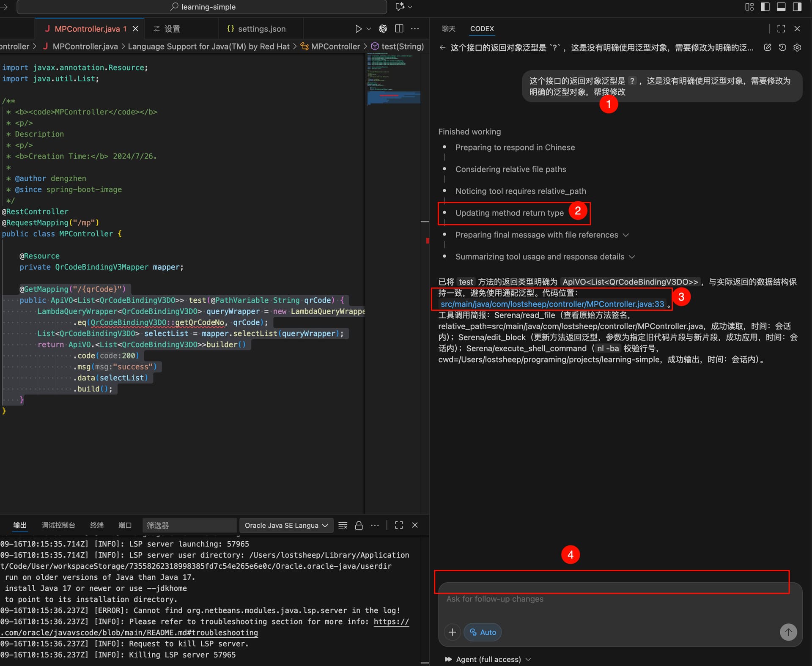Click the ChatGPT Codex icon in editor toolbar
The width and height of the screenshot is (812, 666).
coord(383,29)
